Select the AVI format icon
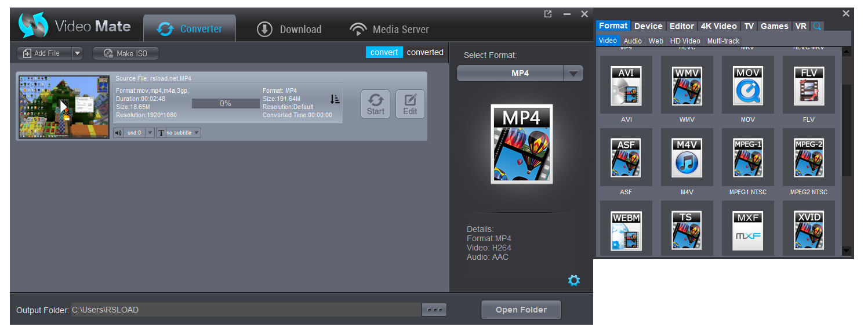This screenshot has width=868, height=334. click(626, 86)
